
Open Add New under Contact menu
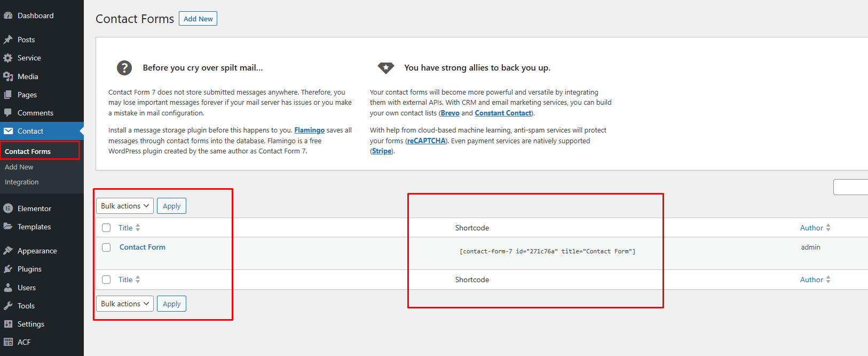click(19, 167)
